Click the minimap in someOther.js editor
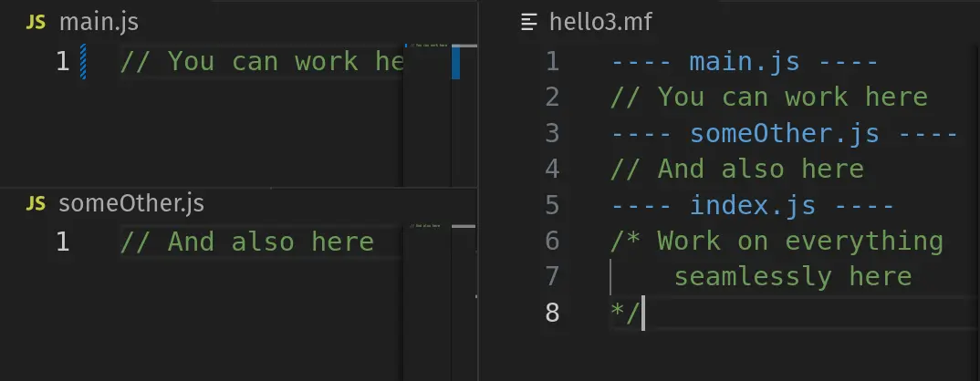The height and width of the screenshot is (381, 980). point(427,302)
